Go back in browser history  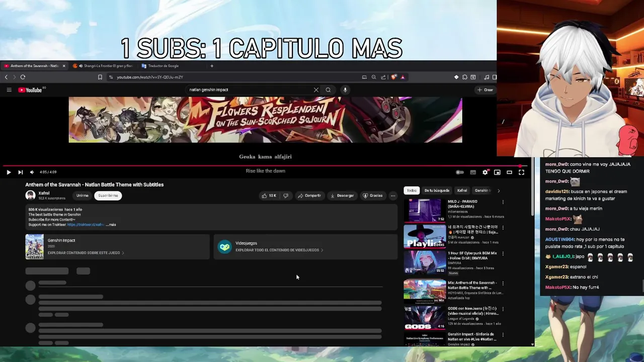(6, 77)
